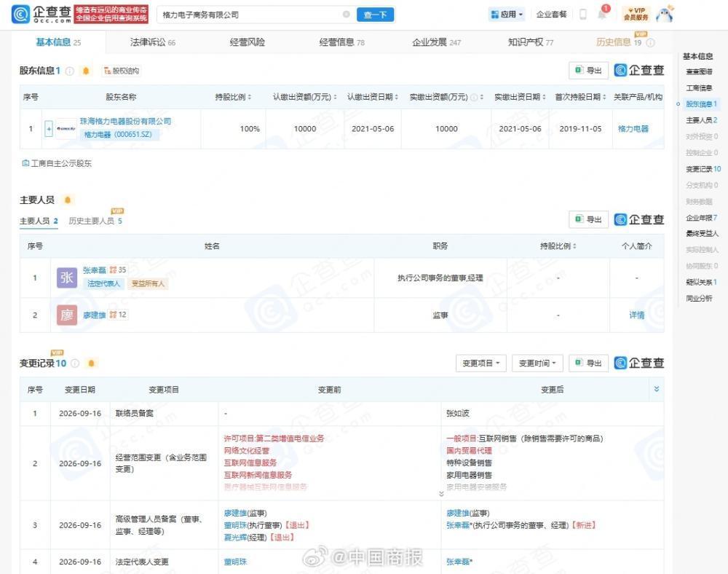Image resolution: width=728 pixels, height=574 pixels.
Task: Open the 历史信息 VIP tab
Action: point(618,42)
